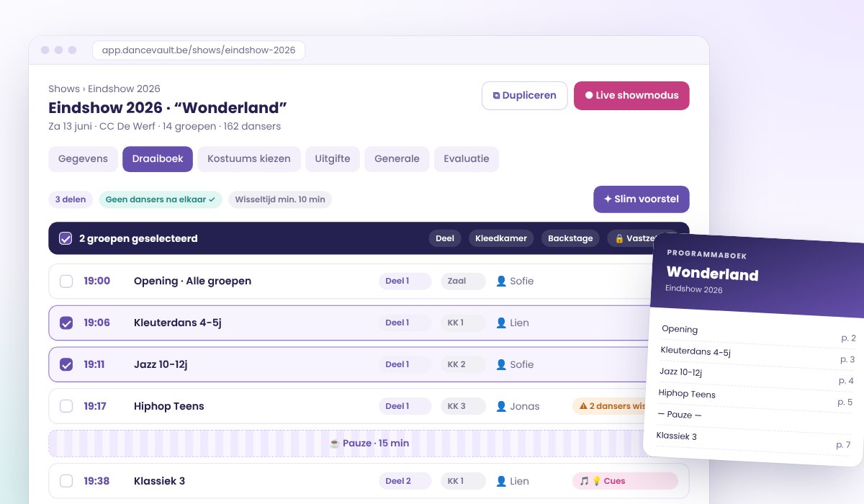Image resolution: width=864 pixels, height=504 pixels.
Task: Click the person icon beside Lien, Kleuterdans row
Action: tap(501, 323)
